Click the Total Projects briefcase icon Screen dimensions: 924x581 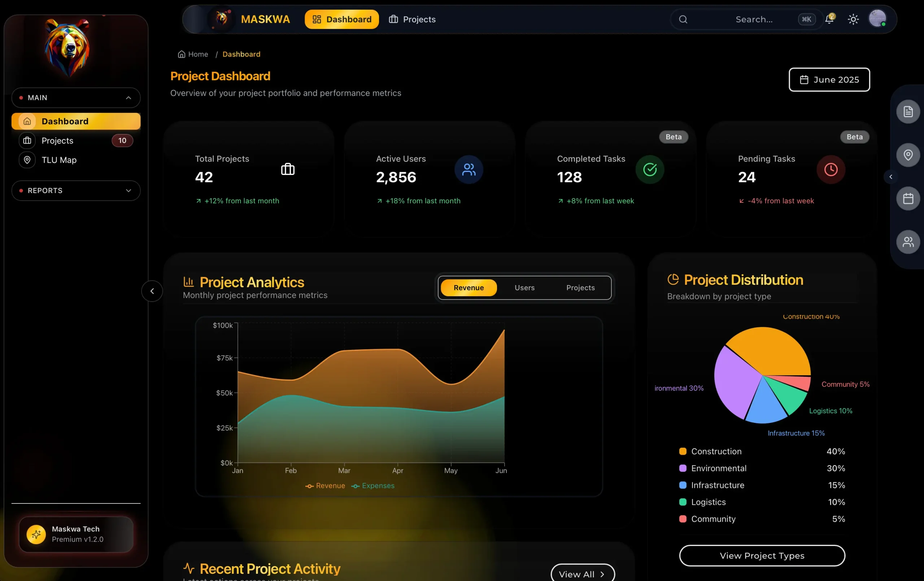point(288,169)
